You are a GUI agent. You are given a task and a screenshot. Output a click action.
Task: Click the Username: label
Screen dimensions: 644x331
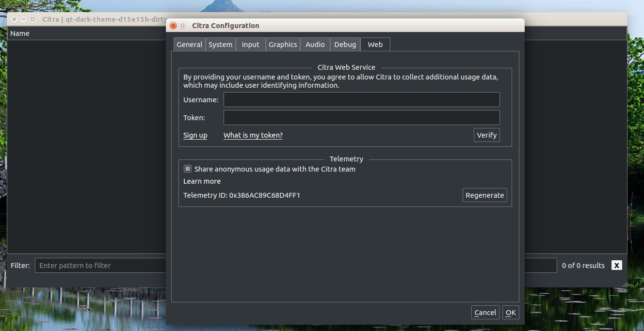pos(201,99)
